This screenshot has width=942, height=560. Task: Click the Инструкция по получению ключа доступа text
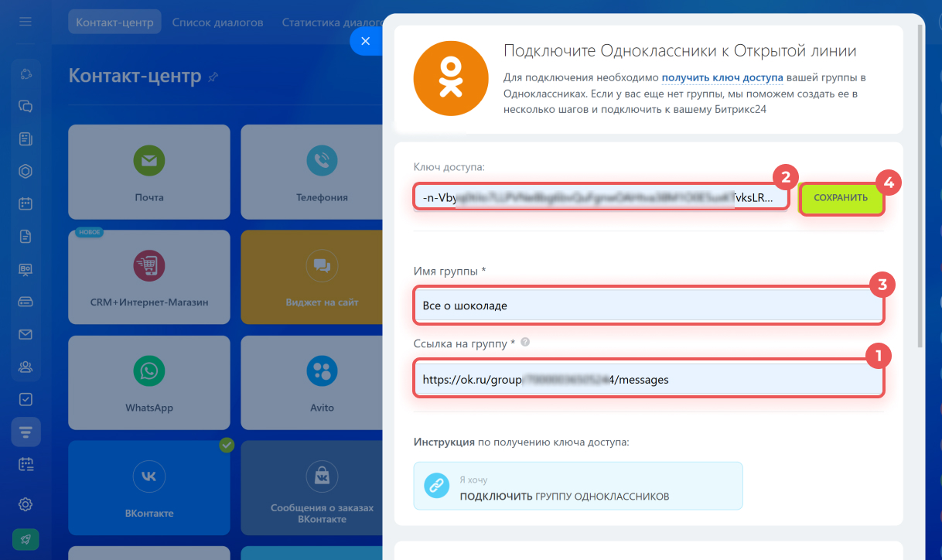click(521, 442)
